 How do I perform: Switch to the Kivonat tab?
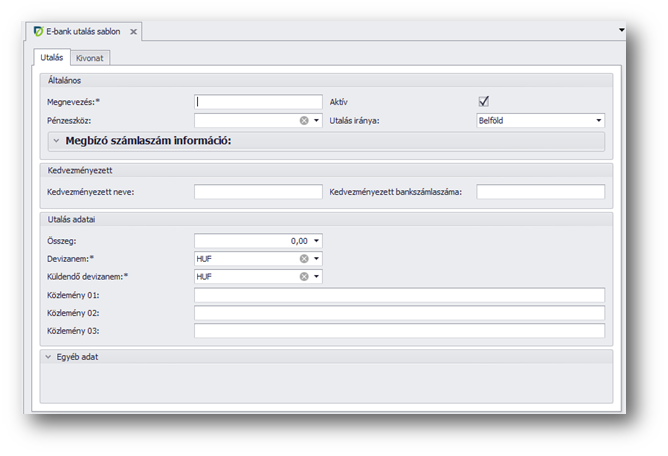[x=90, y=58]
